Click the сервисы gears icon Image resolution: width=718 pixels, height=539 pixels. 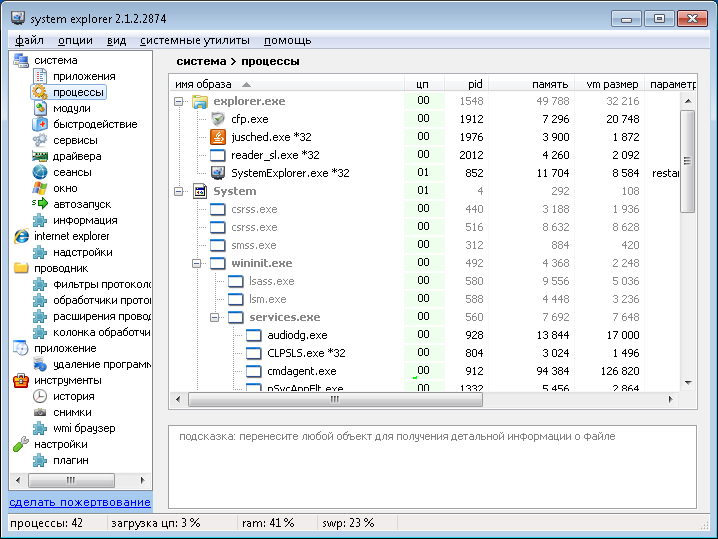[40, 140]
